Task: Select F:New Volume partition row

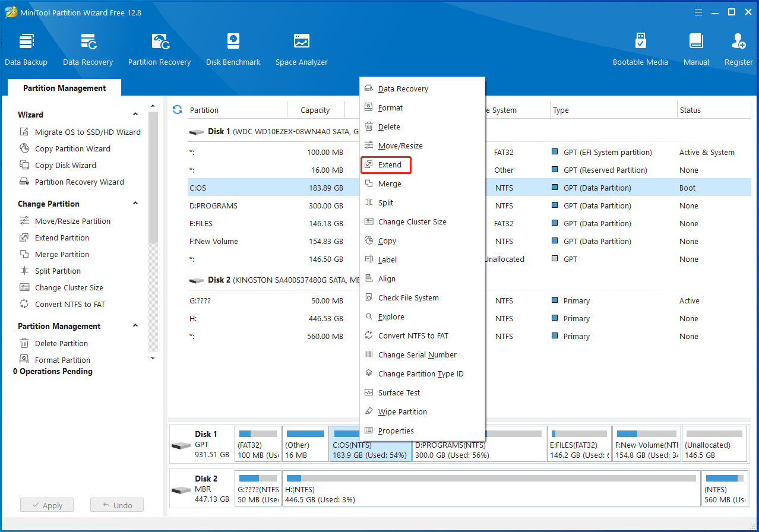Action: [x=469, y=241]
